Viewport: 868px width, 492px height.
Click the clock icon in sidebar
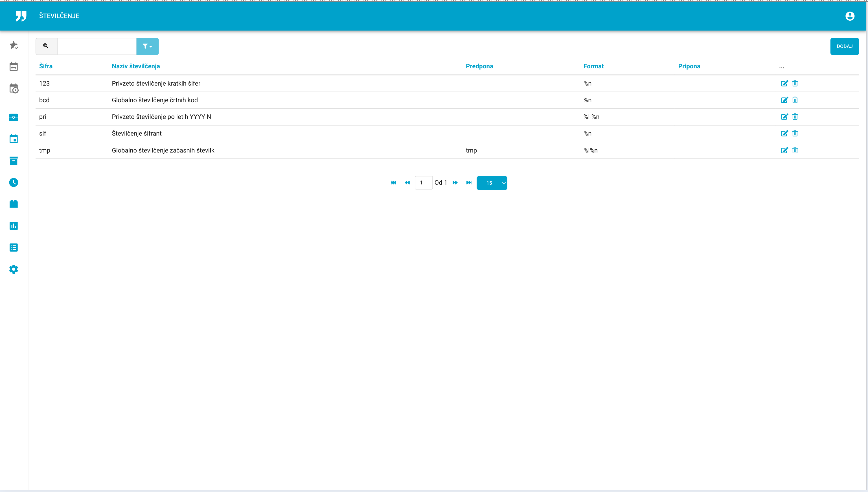tap(14, 182)
